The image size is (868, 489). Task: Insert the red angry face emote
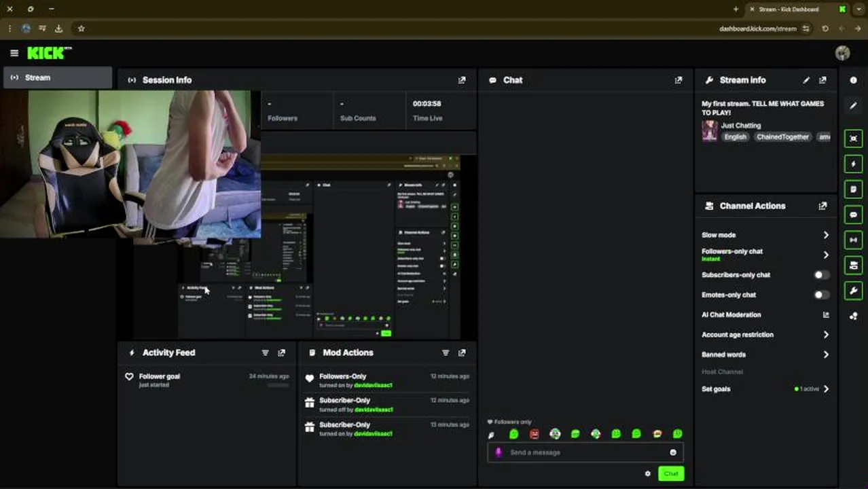535,434
